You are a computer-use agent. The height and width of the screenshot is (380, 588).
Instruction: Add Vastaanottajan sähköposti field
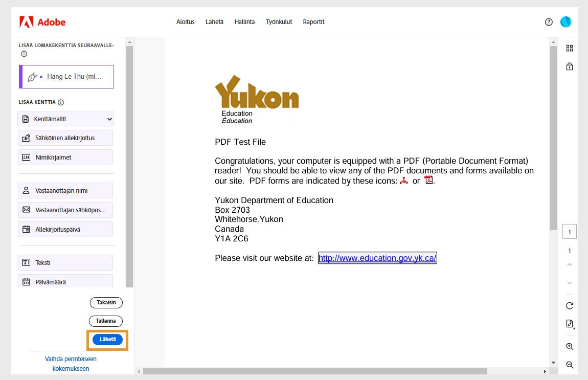[65, 210]
